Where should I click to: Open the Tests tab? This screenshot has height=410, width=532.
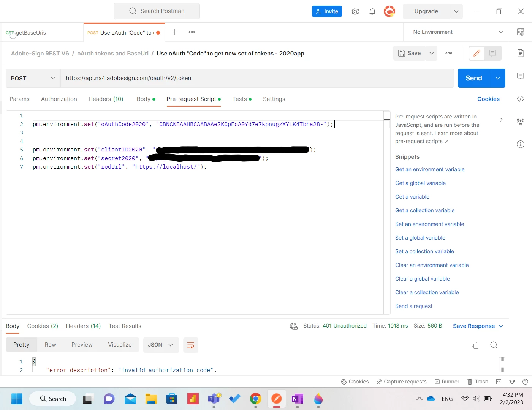click(x=242, y=99)
